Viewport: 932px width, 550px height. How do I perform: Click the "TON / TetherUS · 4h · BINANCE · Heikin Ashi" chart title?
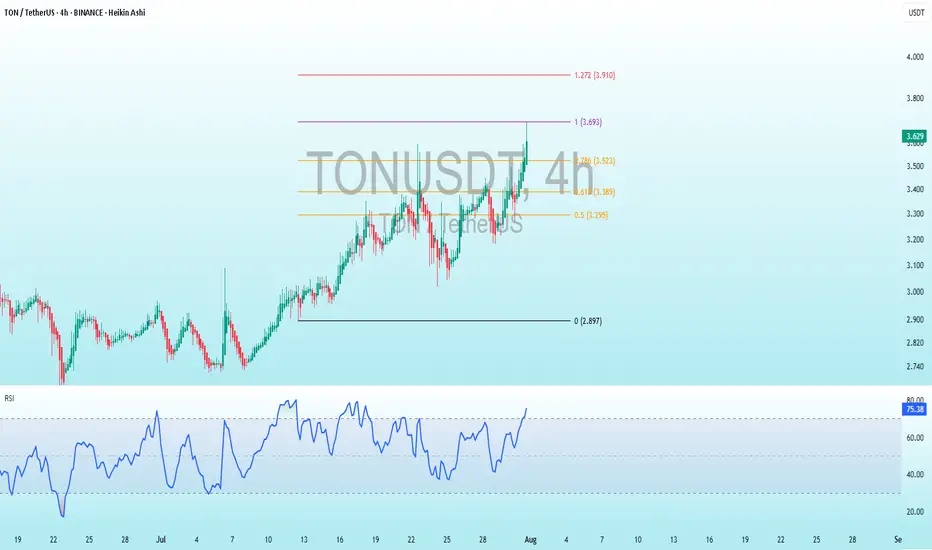tap(74, 12)
